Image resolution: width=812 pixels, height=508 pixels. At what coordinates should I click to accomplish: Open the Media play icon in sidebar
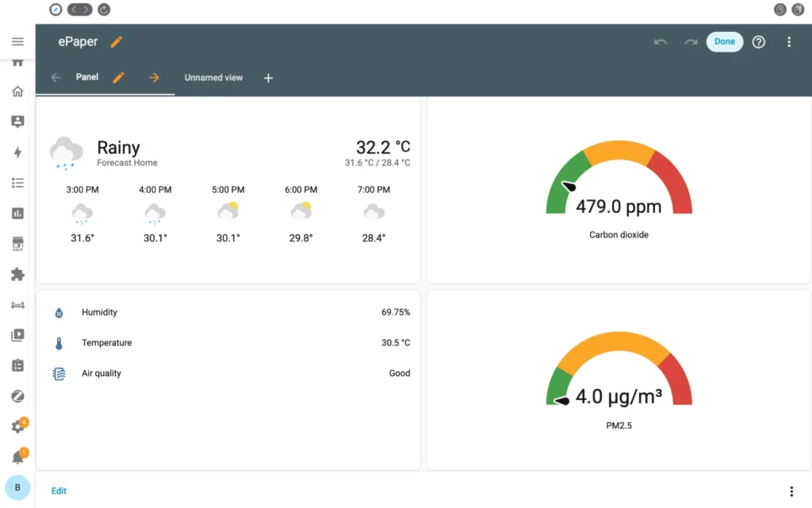click(x=17, y=335)
